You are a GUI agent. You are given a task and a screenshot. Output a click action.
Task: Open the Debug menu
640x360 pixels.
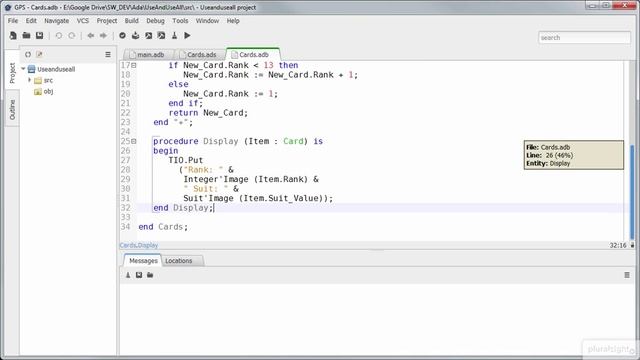[155, 21]
